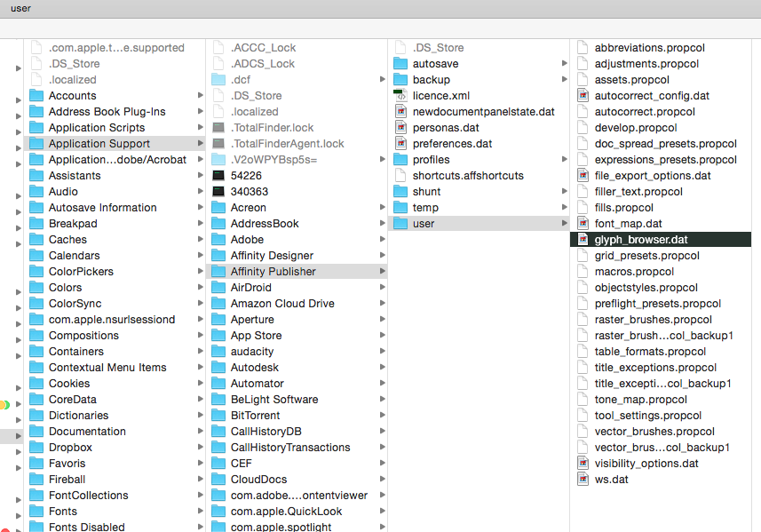Click the newdocumentpanelstate.dat file icon

[x=400, y=111]
